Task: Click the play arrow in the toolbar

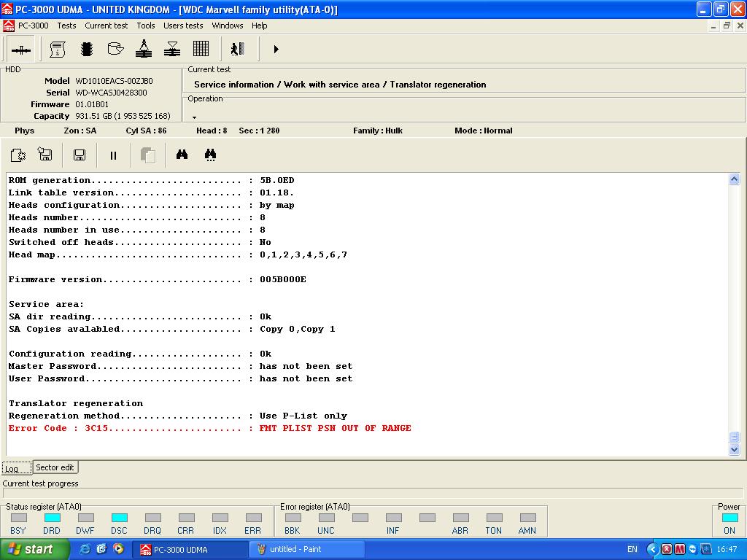Action: (x=276, y=49)
